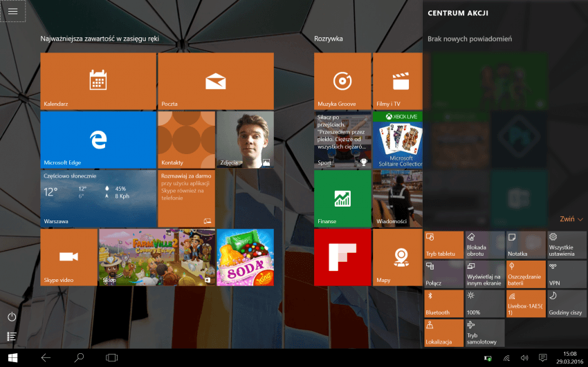Open the Zdjęcia photos tile
The width and height of the screenshot is (588, 367).
pos(246,140)
